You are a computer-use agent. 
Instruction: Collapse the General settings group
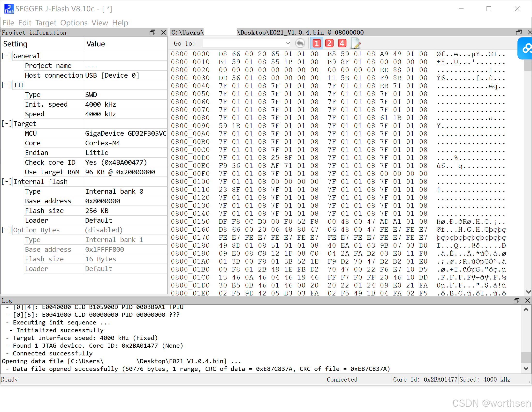click(7, 56)
